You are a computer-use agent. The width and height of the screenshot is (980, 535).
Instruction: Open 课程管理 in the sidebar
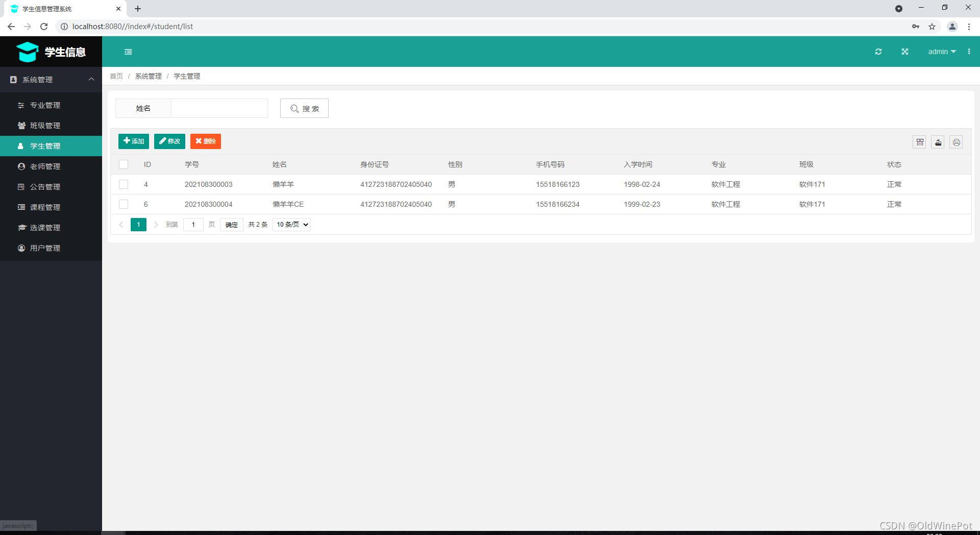coord(51,207)
